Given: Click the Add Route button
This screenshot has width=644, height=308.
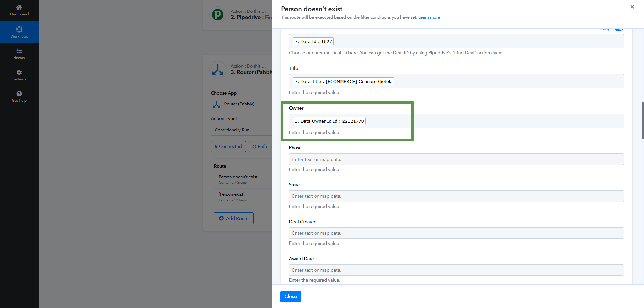Looking at the screenshot, I should 233,218.
